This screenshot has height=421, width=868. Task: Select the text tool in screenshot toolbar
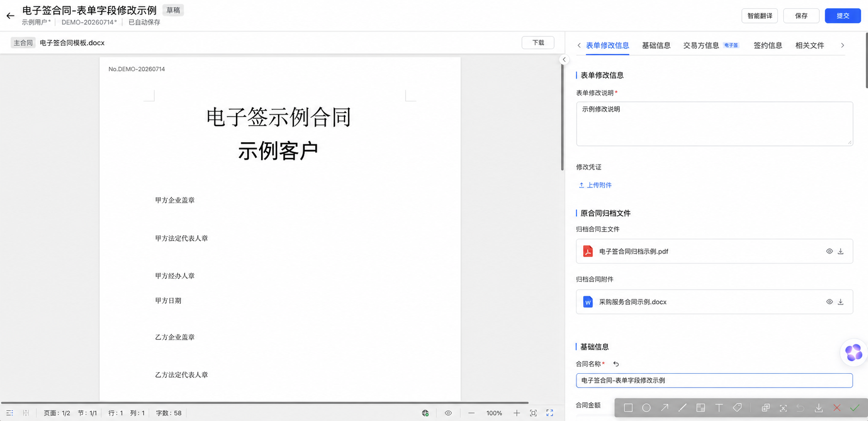719,408
